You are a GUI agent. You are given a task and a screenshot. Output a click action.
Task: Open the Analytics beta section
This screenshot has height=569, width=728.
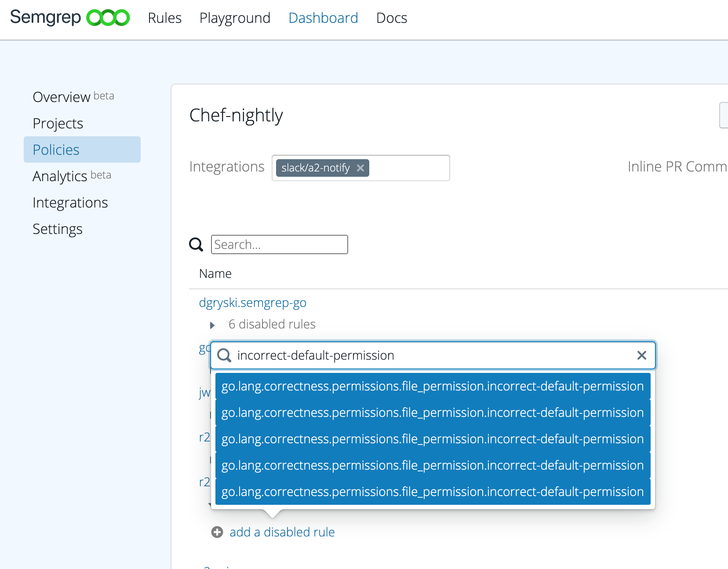coord(60,176)
